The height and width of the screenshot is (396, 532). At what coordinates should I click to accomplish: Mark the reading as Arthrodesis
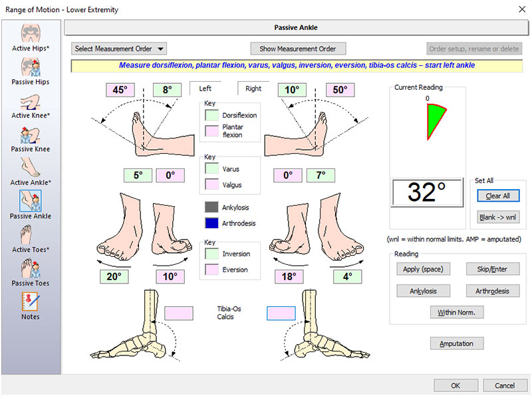click(493, 291)
